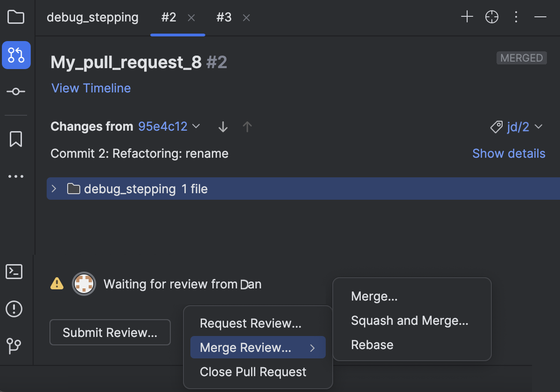560x392 pixels.
Task: Open the Pull Requests tool window icon
Action: point(16,55)
